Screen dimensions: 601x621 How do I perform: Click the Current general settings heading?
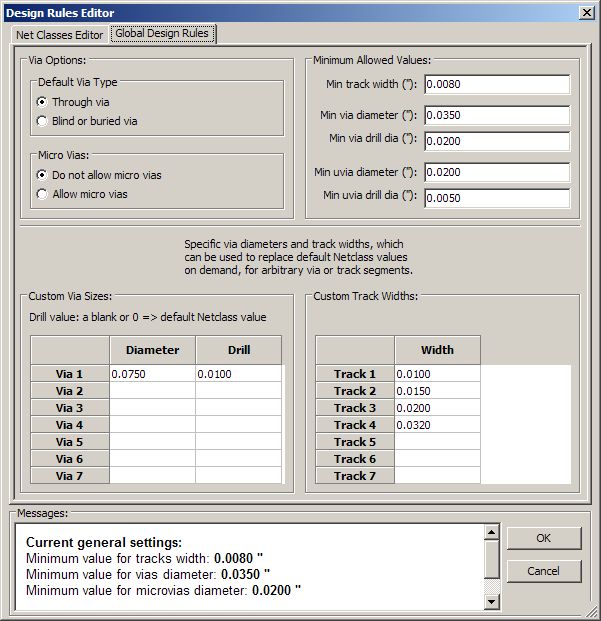(x=104, y=542)
